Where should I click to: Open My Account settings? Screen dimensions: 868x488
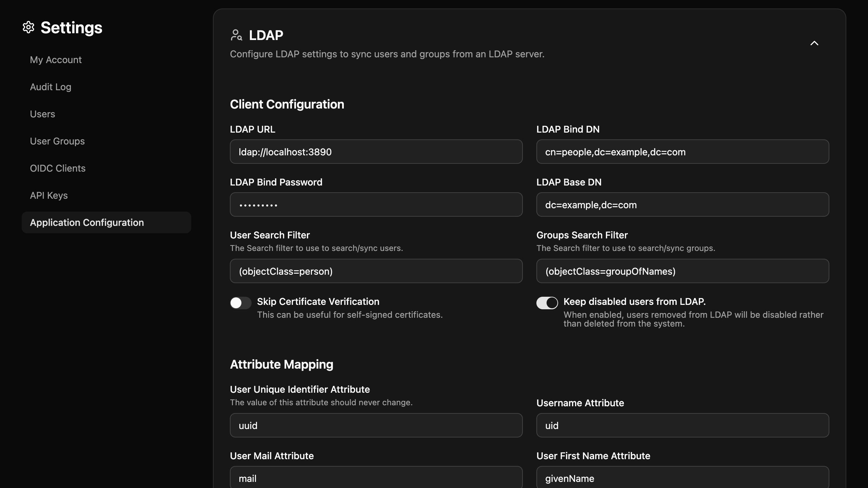coord(56,60)
